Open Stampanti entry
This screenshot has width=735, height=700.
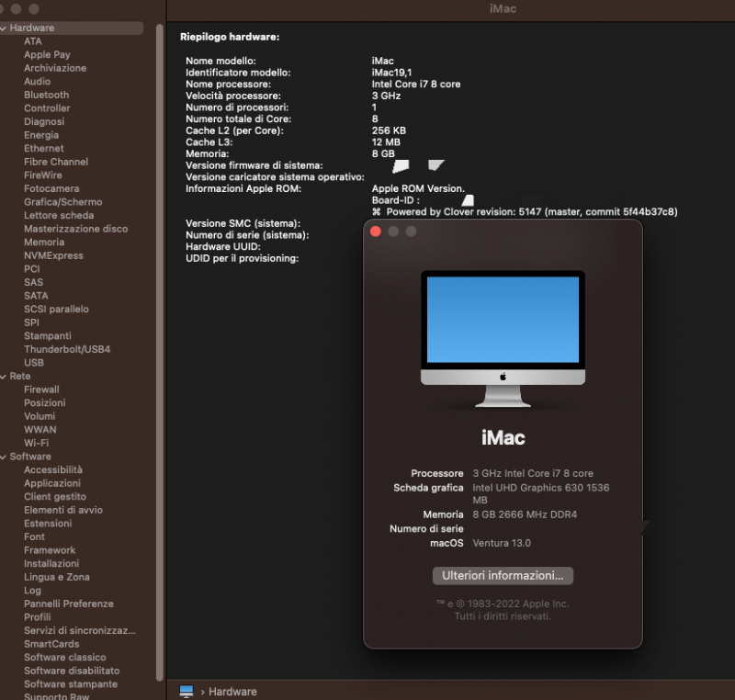tap(48, 336)
